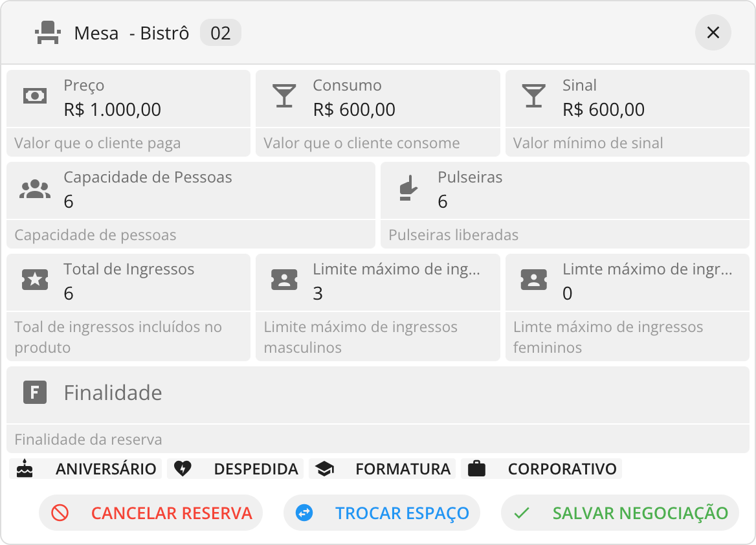Viewport: 756px width, 545px height.
Task: Click the pointing hand Pulseiras icon
Action: point(408,188)
